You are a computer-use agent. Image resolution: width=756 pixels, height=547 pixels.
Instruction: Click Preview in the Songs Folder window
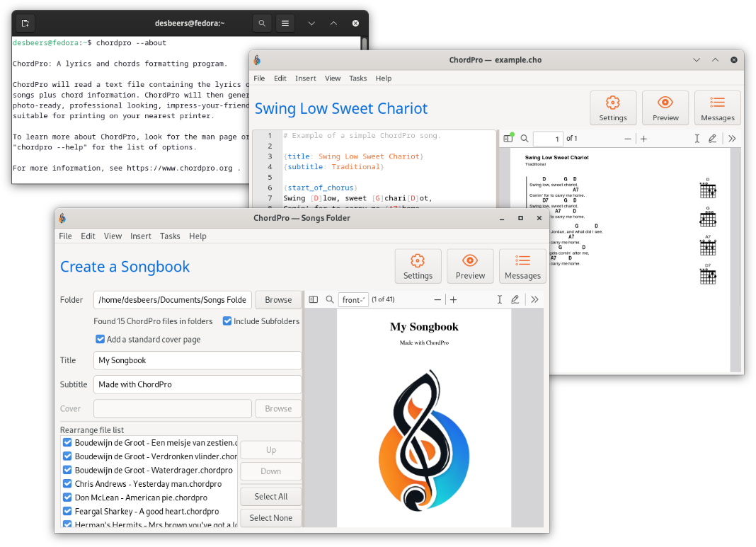470,266
